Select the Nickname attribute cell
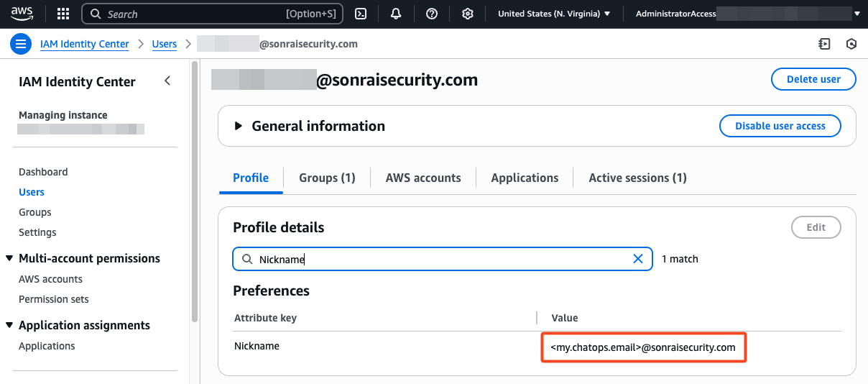Viewport: 868px width, 384px height. point(257,346)
